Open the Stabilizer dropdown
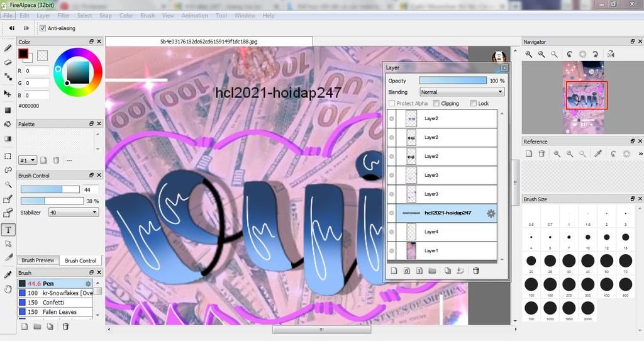Image resolution: width=644 pixels, height=341 pixels. 74,213
